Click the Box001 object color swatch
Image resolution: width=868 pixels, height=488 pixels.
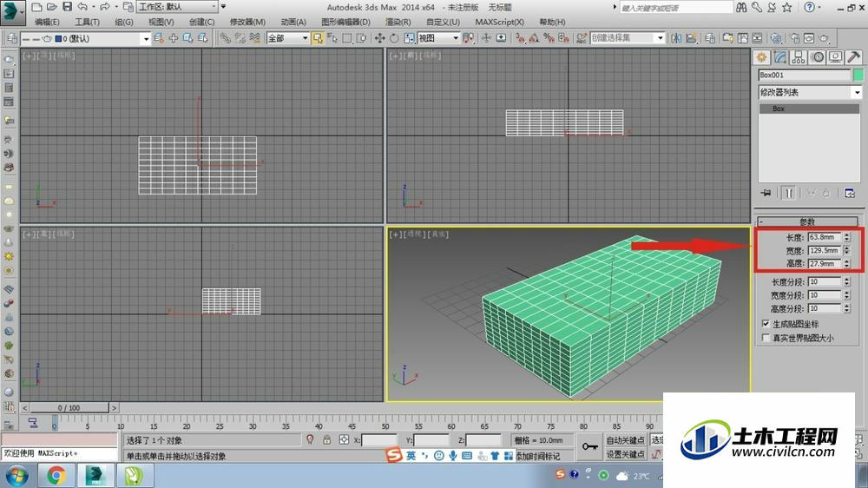tap(858, 75)
